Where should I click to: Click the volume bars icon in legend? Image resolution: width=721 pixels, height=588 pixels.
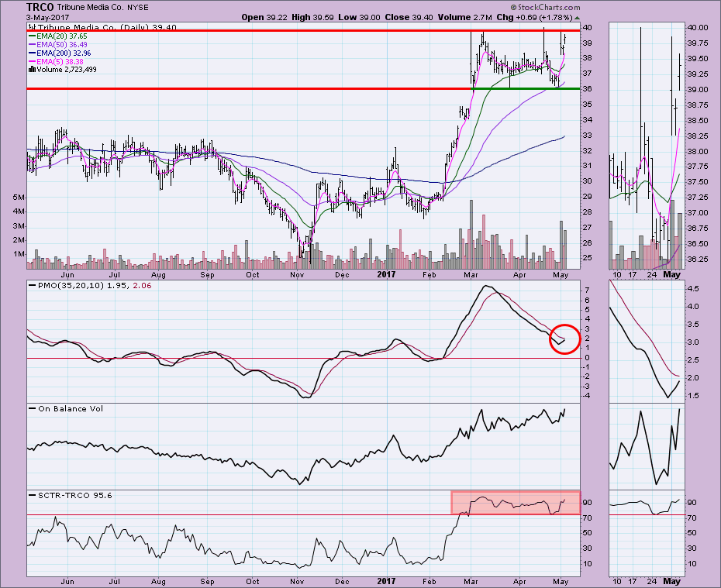pyautogui.click(x=32, y=69)
